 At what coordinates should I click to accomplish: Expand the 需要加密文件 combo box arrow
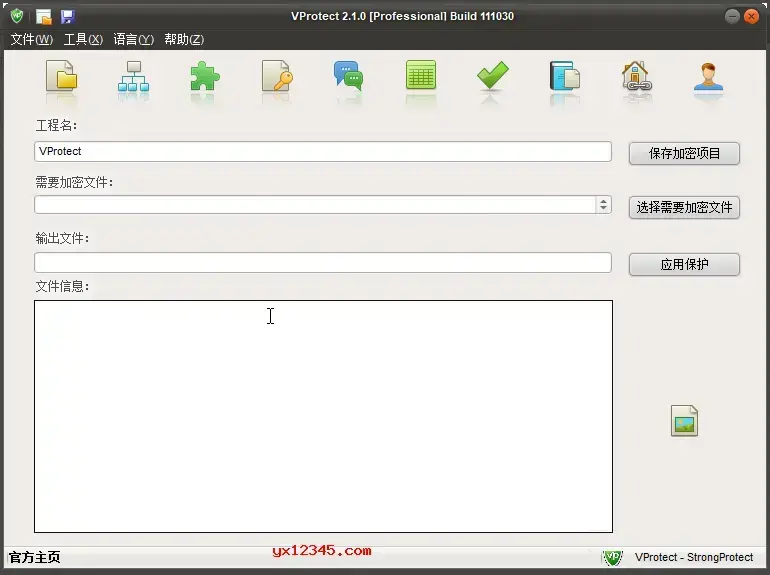pyautogui.click(x=604, y=205)
